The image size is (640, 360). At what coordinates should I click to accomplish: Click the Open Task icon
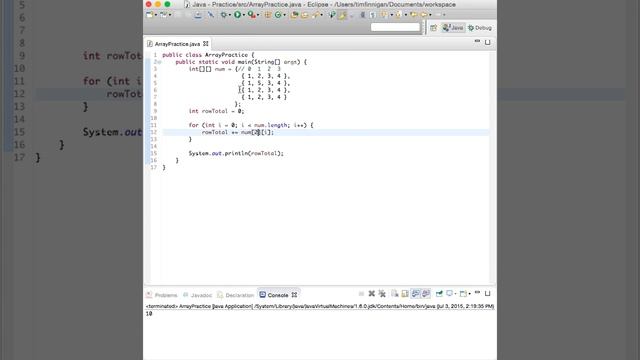click(x=304, y=15)
